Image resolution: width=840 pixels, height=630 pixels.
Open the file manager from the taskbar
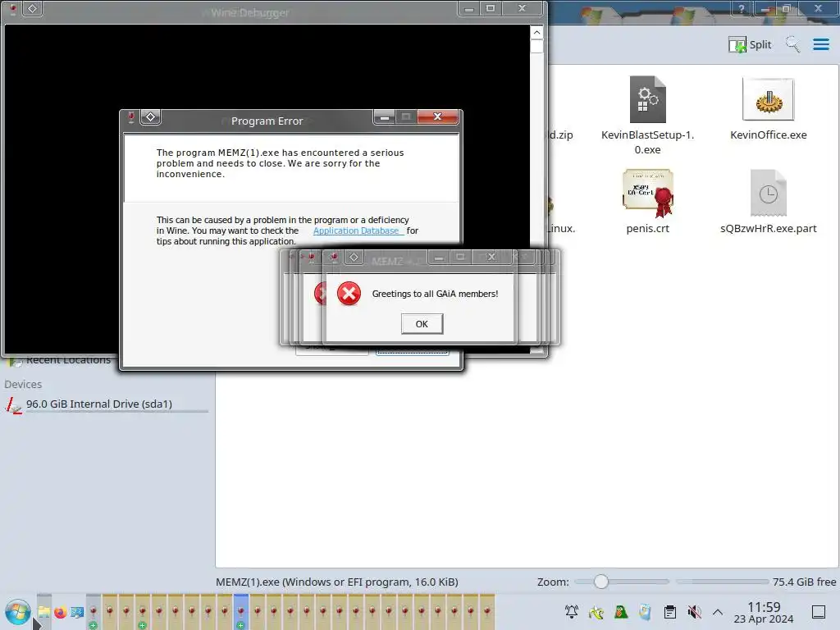[x=44, y=612]
